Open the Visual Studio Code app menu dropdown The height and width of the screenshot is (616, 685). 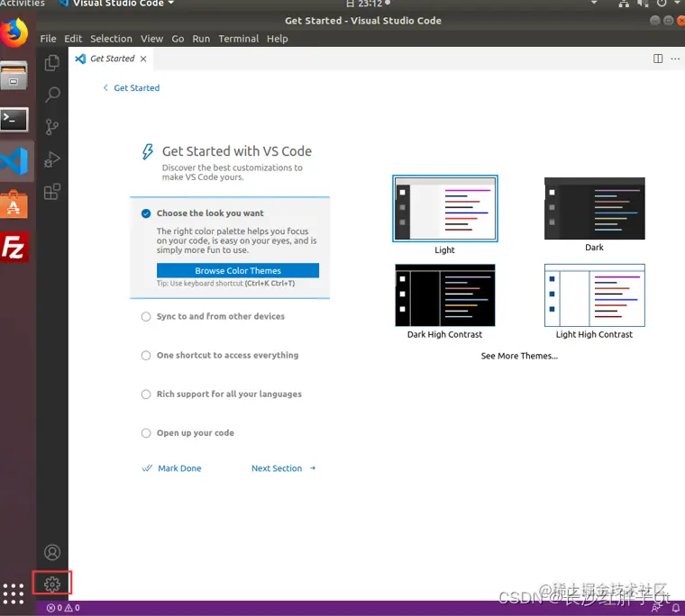tap(117, 4)
